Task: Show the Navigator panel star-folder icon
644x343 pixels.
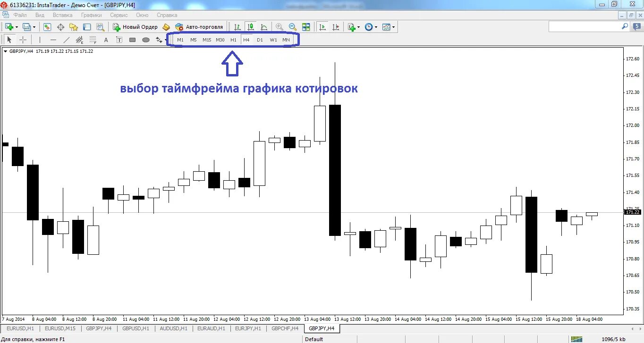Action: 74,27
